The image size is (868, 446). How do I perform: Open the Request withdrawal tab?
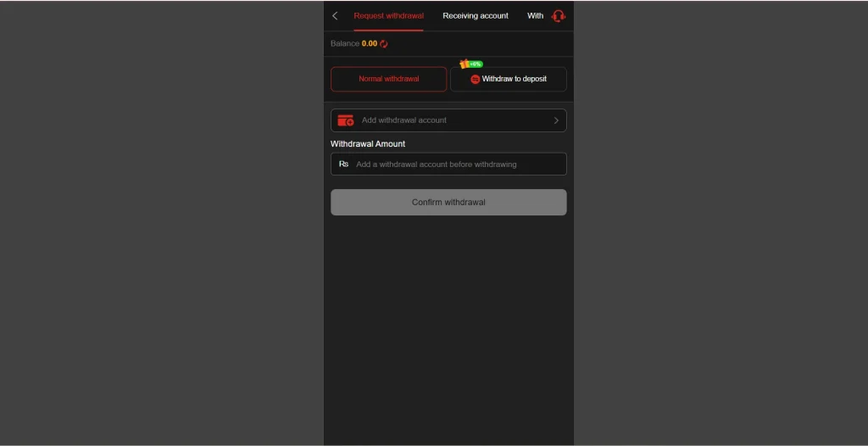(x=388, y=16)
